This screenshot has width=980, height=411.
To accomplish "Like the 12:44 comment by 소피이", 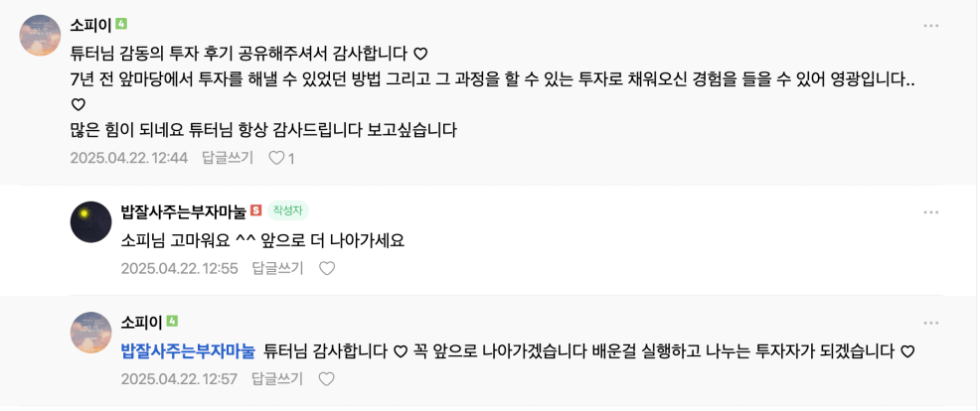I will [277, 158].
